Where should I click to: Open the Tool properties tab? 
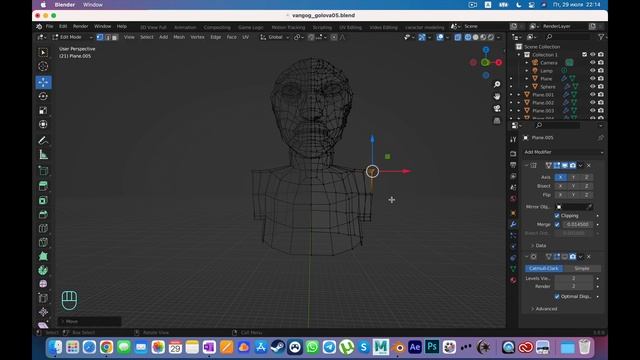click(513, 140)
